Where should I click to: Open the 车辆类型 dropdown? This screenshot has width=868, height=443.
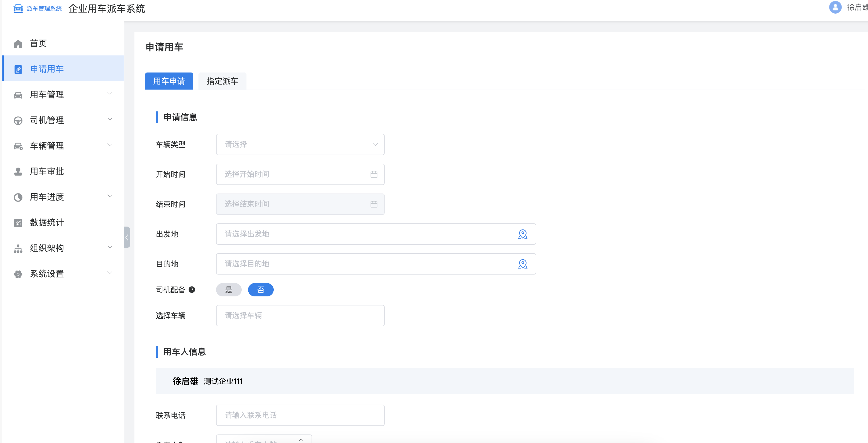coord(300,144)
